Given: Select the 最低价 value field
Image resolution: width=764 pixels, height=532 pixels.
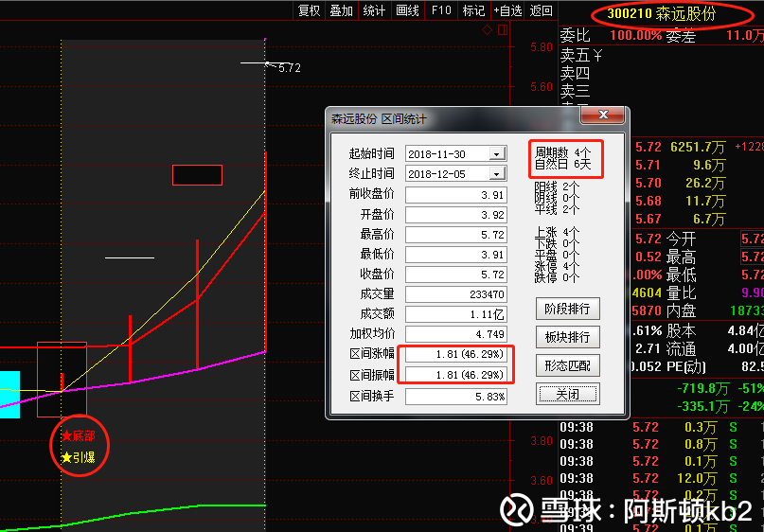Looking at the screenshot, I should (x=456, y=255).
